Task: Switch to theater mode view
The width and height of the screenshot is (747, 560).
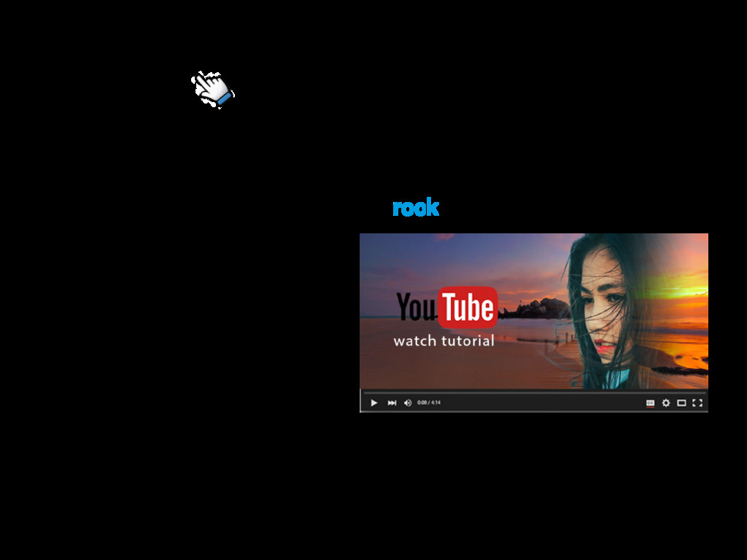Action: [x=682, y=402]
